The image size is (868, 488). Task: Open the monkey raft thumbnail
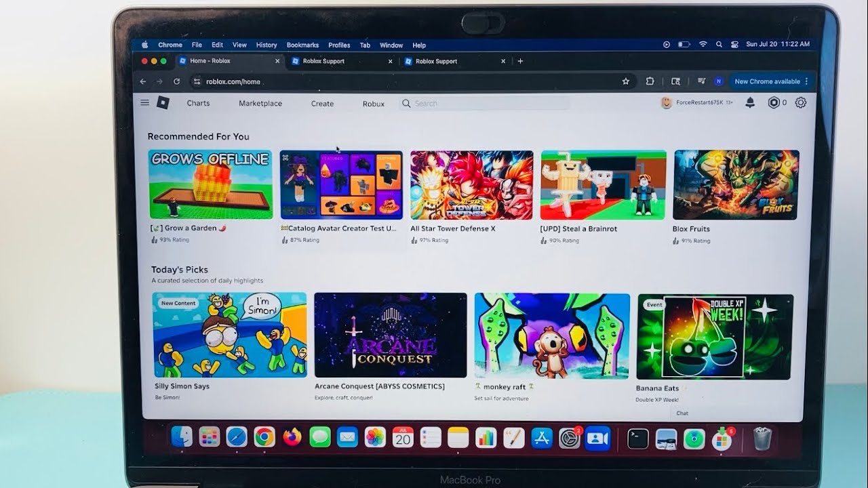[x=552, y=336]
